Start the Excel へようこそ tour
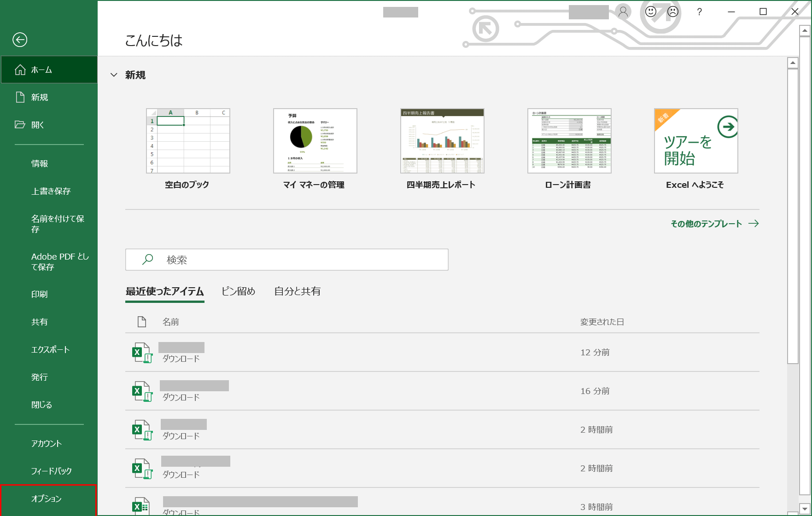The image size is (812, 516). (695, 149)
